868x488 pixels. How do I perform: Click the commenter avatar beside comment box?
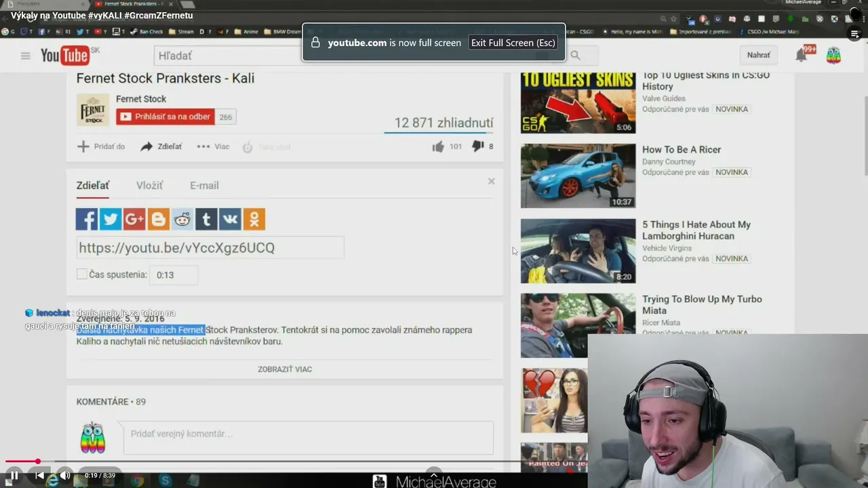pyautogui.click(x=93, y=438)
